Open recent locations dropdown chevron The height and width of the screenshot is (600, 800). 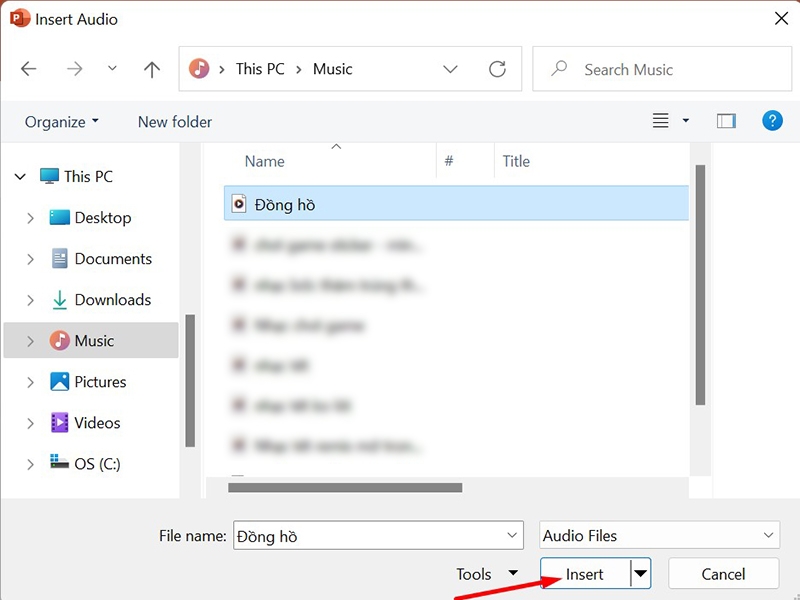[x=112, y=68]
